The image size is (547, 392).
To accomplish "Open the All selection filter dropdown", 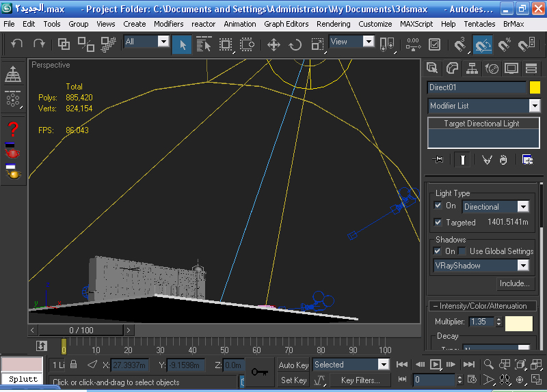I will pyautogui.click(x=163, y=42).
